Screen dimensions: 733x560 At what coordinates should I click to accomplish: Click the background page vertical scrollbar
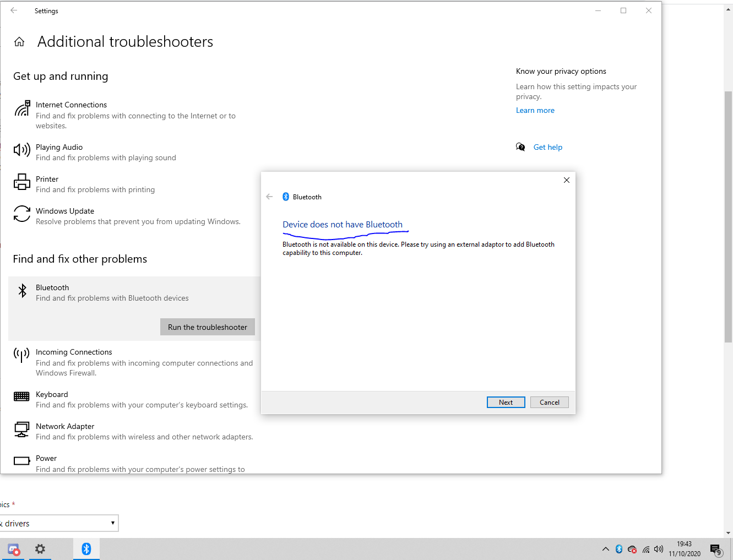[728, 216]
